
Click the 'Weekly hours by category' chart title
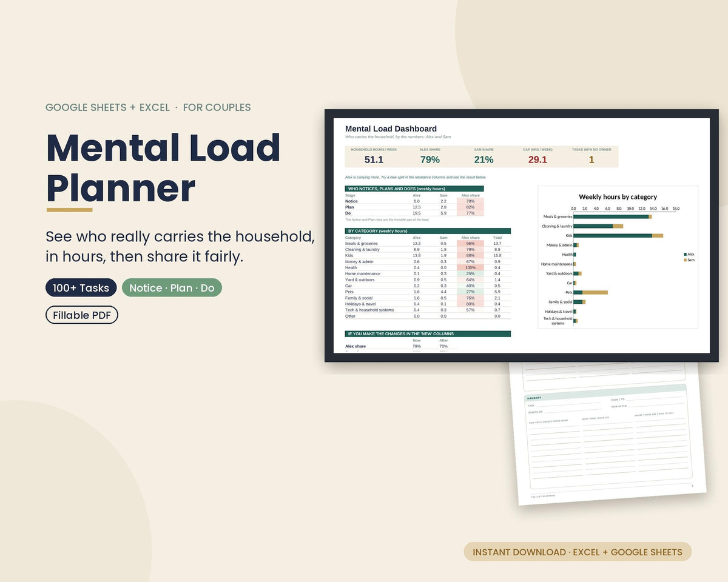pos(618,197)
